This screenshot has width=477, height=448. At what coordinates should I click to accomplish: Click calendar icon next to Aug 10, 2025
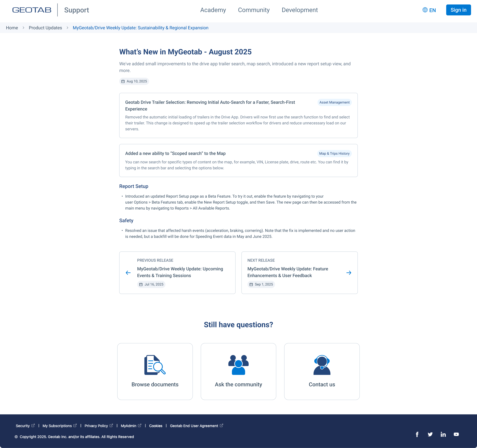point(123,81)
